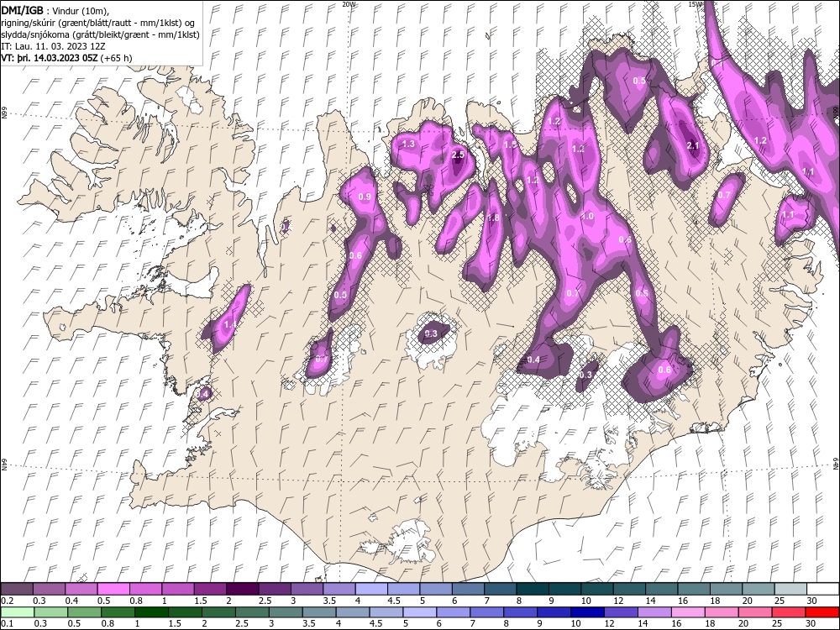Select the bright red rain swatch at 30
This screenshot has height=630, width=840.
coord(822,612)
